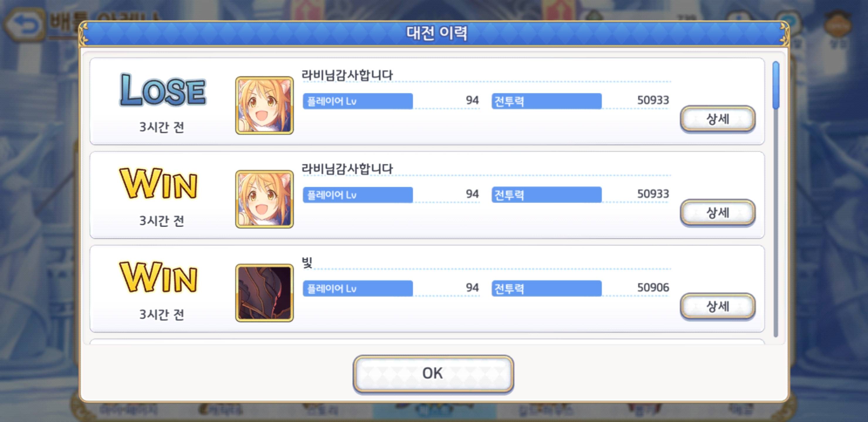Click the 대전 이력 dialog title bar
Viewport: 868px width, 422px height.
click(x=435, y=33)
